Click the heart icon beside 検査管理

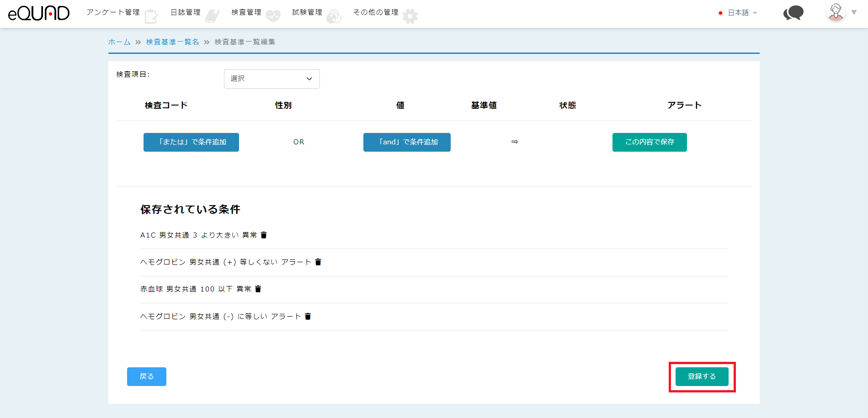pos(273,16)
